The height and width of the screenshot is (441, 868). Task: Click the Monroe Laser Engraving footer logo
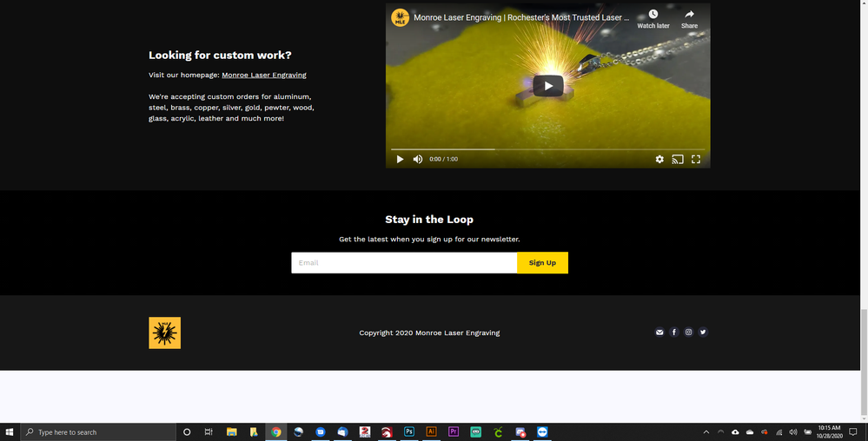[164, 332]
